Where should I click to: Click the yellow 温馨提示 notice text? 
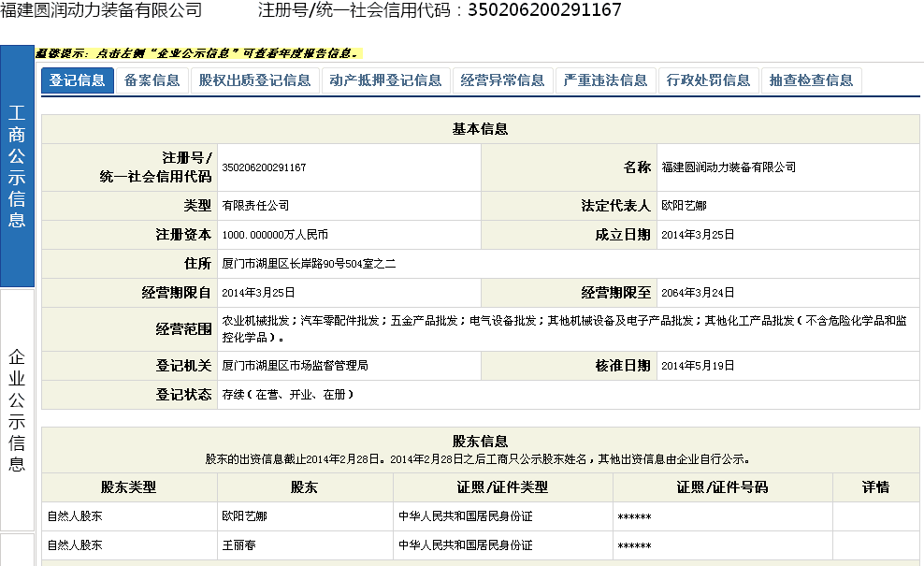click(197, 54)
